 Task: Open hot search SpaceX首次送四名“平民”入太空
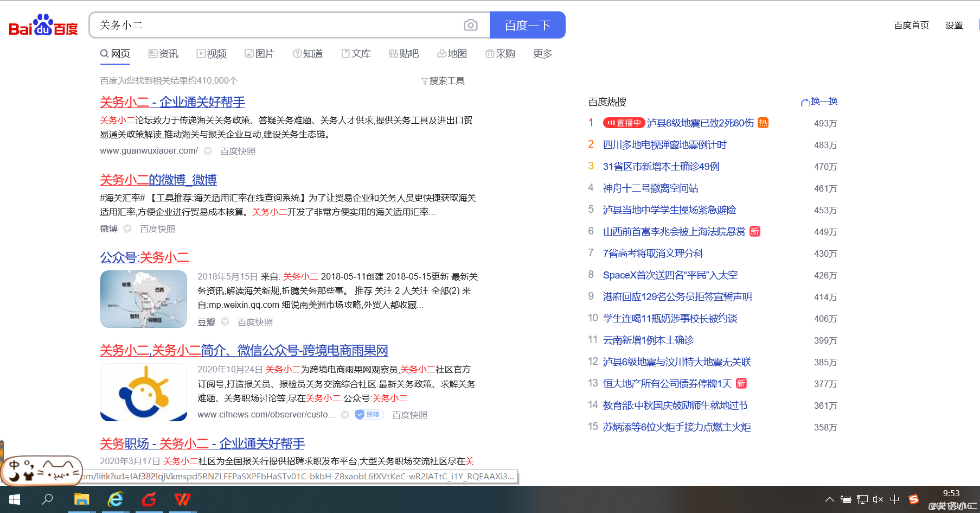670,275
